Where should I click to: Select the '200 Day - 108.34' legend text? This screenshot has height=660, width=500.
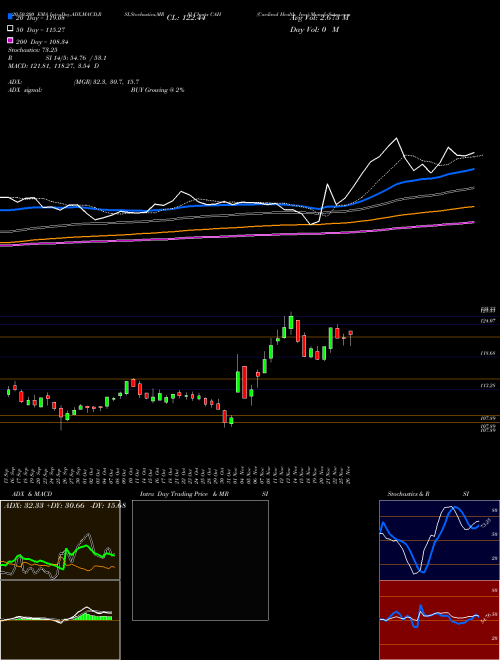coord(42,42)
